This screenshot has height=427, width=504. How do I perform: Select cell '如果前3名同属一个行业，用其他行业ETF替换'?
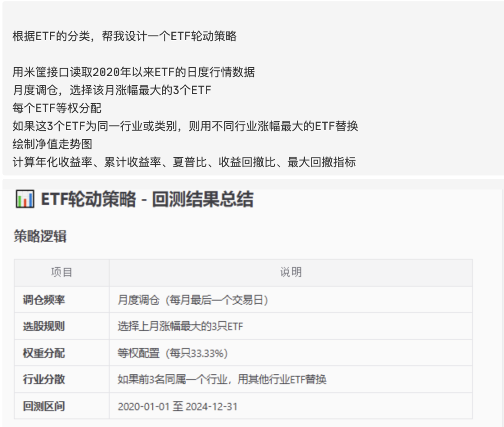(x=291, y=379)
